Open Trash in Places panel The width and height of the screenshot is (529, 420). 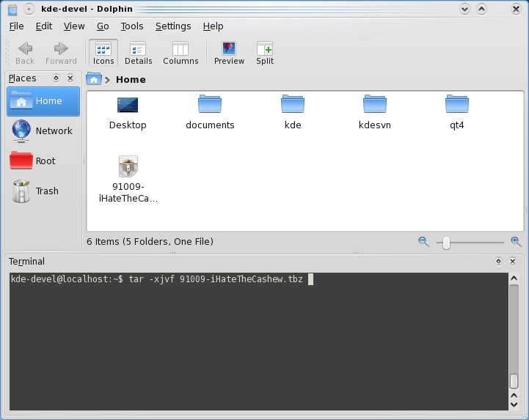(x=43, y=191)
